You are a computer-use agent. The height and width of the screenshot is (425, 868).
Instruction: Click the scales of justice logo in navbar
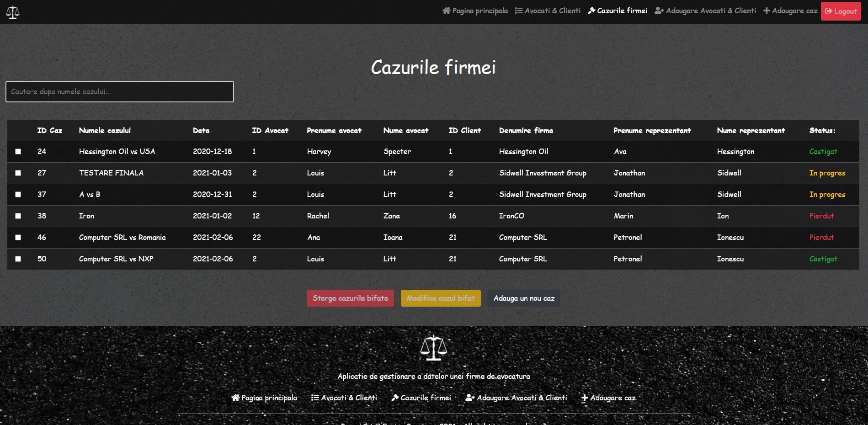pyautogui.click(x=13, y=12)
